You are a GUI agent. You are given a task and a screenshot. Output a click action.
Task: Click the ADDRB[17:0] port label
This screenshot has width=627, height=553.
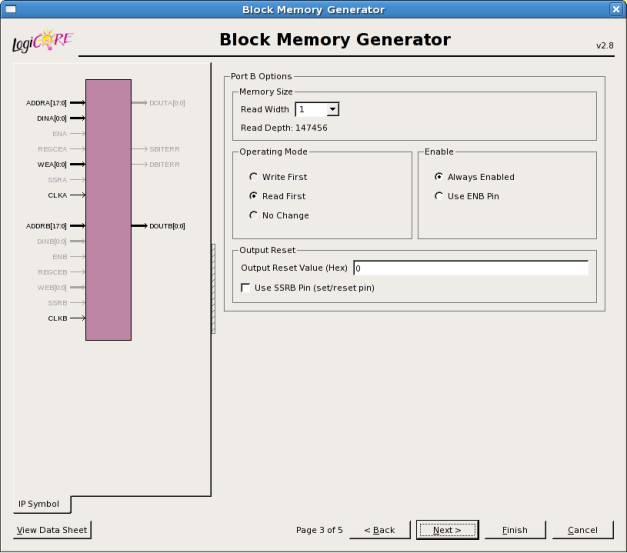coord(46,226)
